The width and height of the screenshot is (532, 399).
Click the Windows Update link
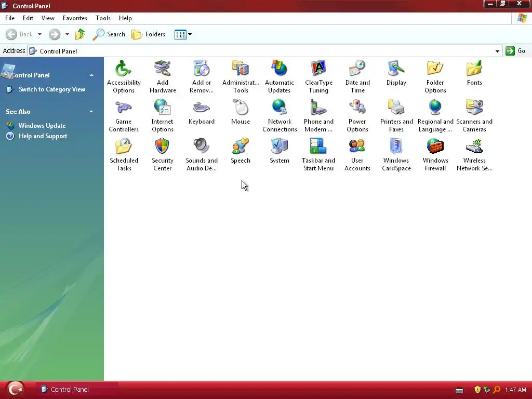click(42, 126)
